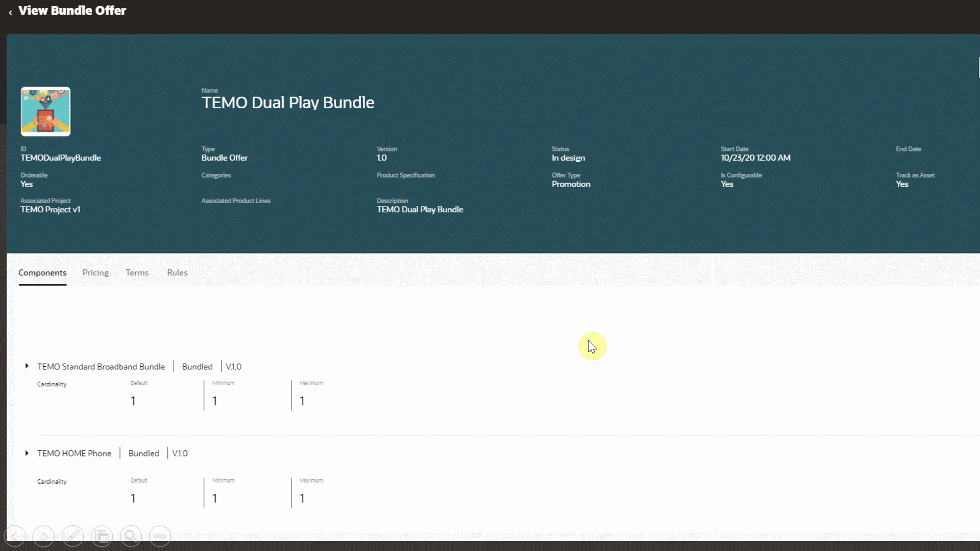The image size is (980, 551).
Task: Click the TEMO HOME Phone name
Action: coord(74,454)
